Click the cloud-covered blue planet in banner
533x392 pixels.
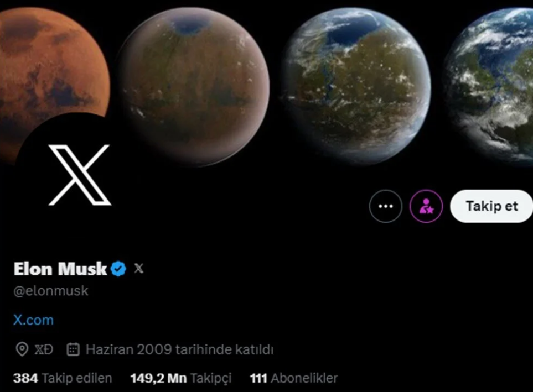coord(489,87)
